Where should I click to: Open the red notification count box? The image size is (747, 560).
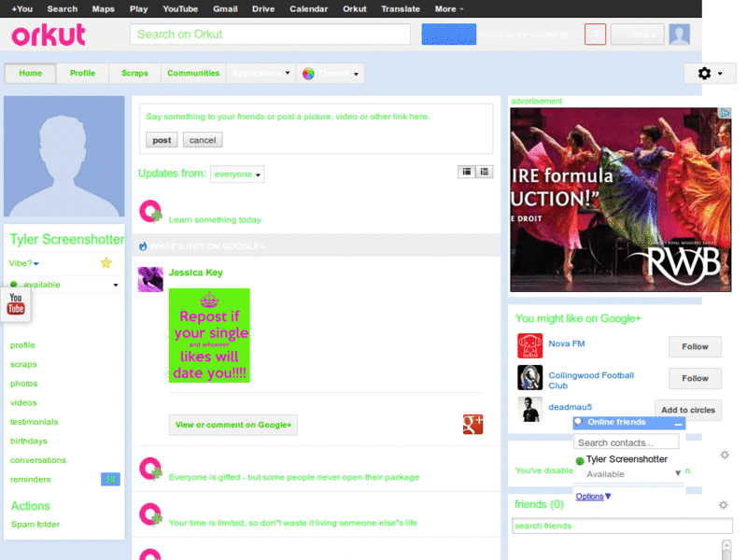(595, 35)
